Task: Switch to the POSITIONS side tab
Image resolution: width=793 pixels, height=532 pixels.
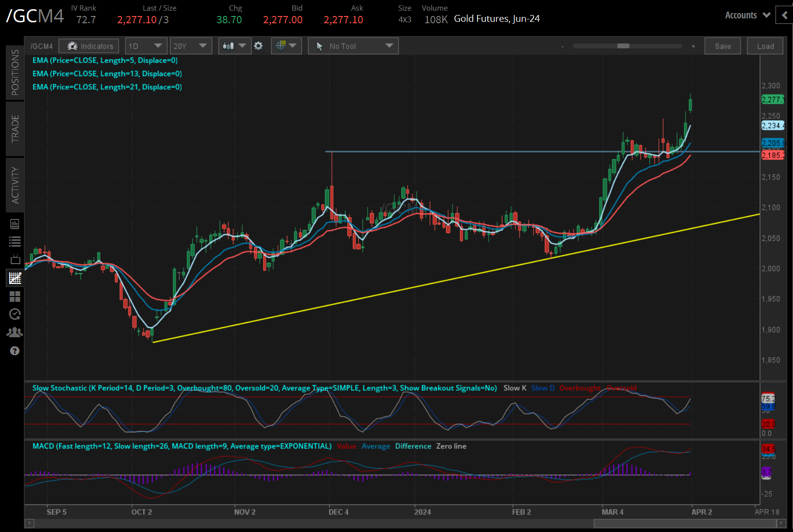Action: (x=15, y=72)
